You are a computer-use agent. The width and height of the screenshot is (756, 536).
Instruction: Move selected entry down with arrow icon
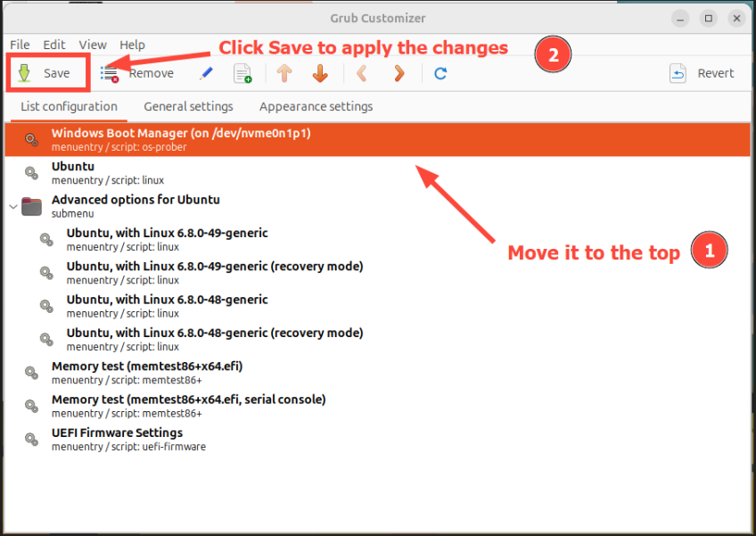[x=320, y=74]
